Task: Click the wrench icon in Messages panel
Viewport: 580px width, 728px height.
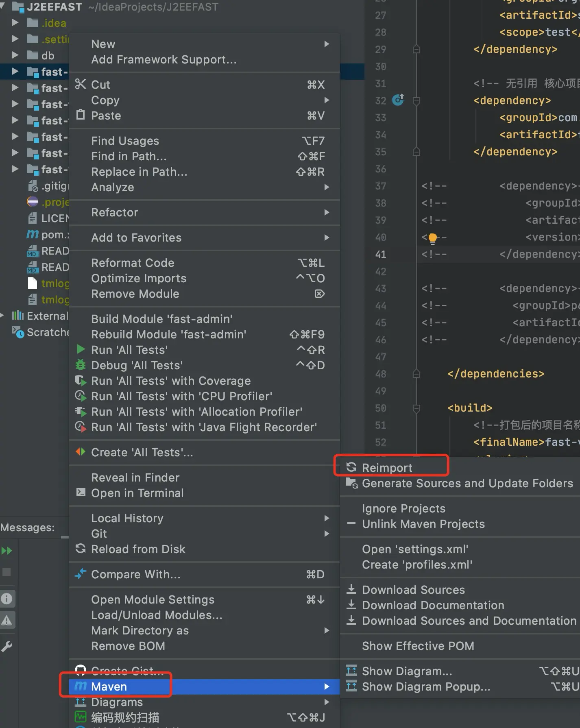Action: coord(7,646)
